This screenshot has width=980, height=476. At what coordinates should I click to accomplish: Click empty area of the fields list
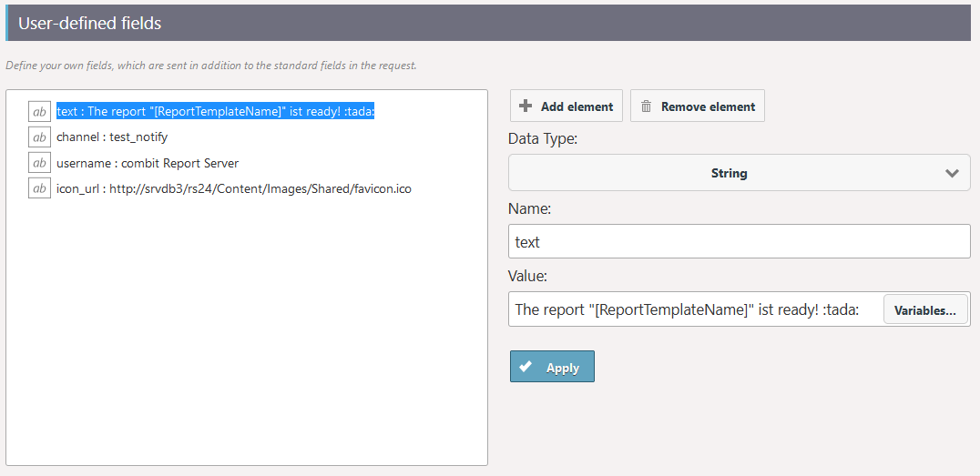(x=246, y=331)
